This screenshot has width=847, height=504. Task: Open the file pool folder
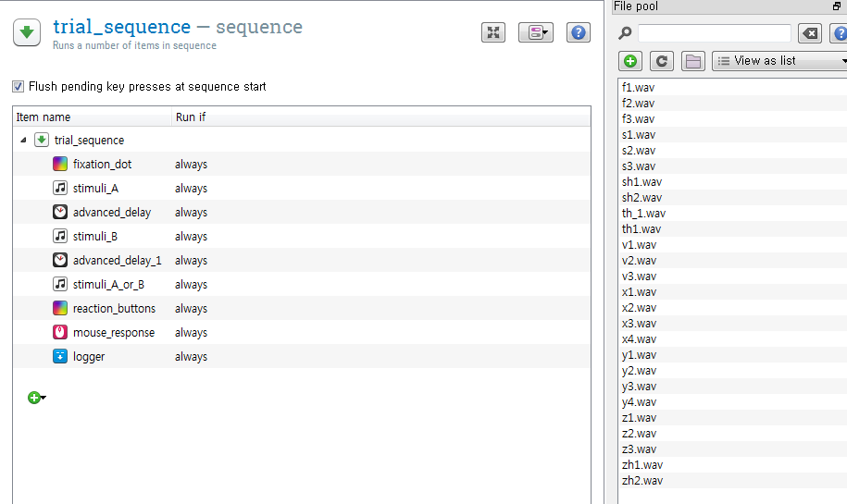coord(693,61)
